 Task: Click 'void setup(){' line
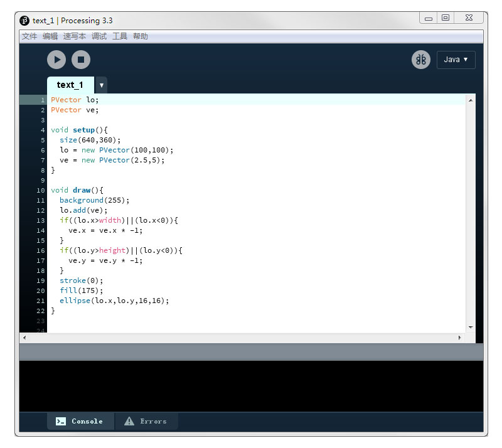coord(79,130)
